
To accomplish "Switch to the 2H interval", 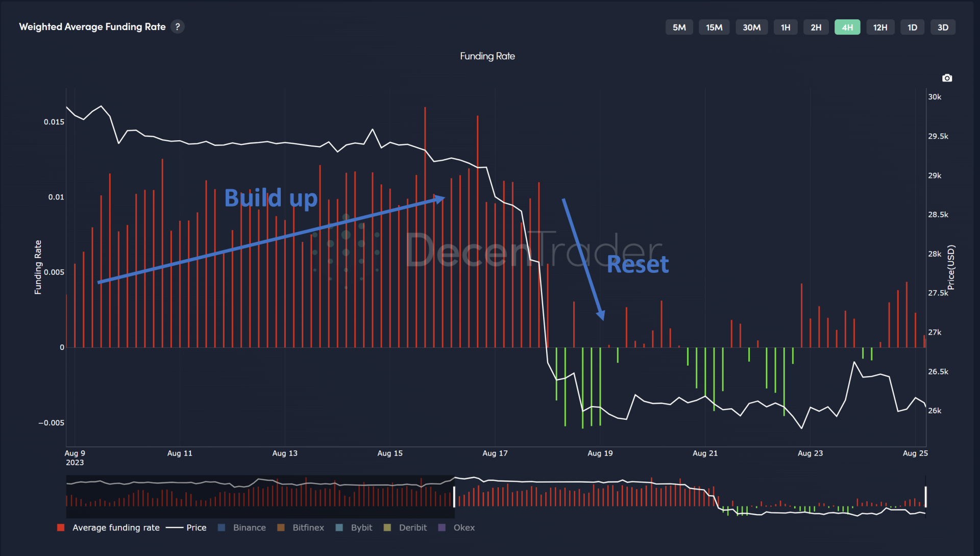I will [x=816, y=28].
